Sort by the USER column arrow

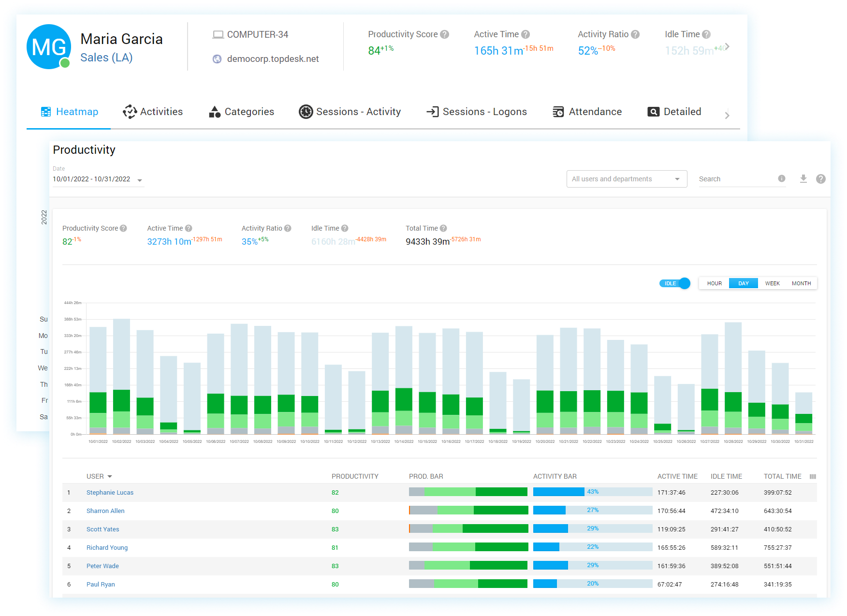(110, 477)
